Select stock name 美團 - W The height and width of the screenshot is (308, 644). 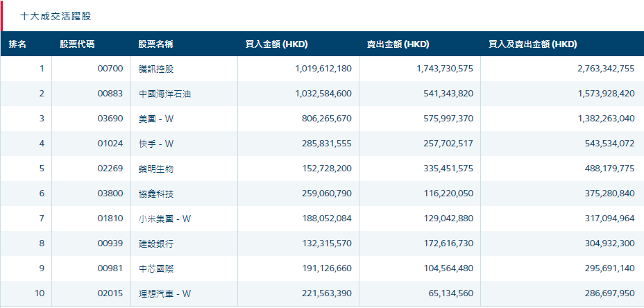156,119
